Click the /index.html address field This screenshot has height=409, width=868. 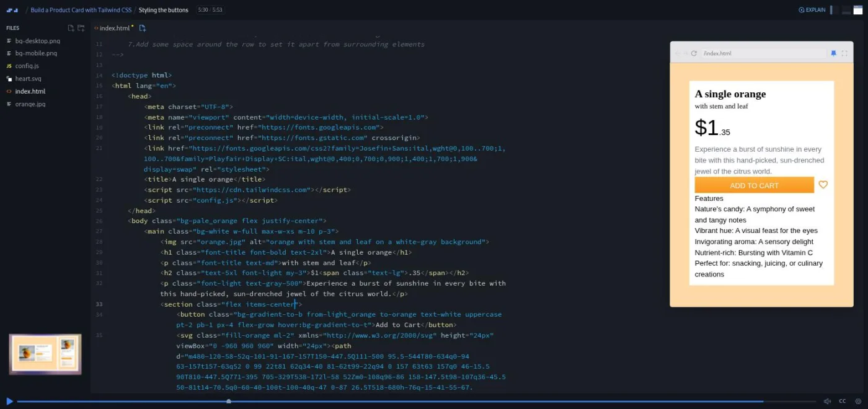coord(764,53)
